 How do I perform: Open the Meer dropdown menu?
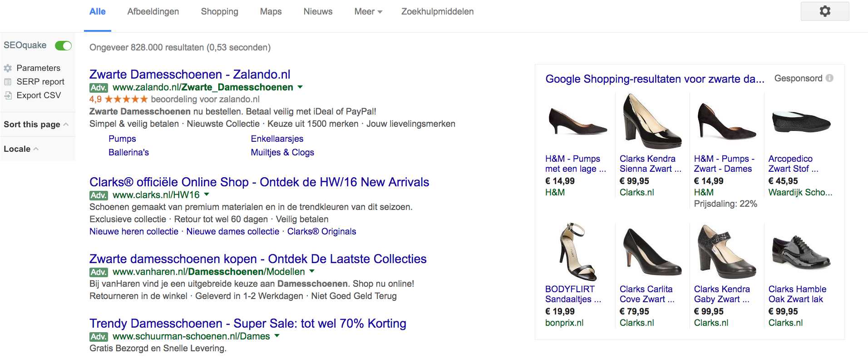click(x=368, y=12)
